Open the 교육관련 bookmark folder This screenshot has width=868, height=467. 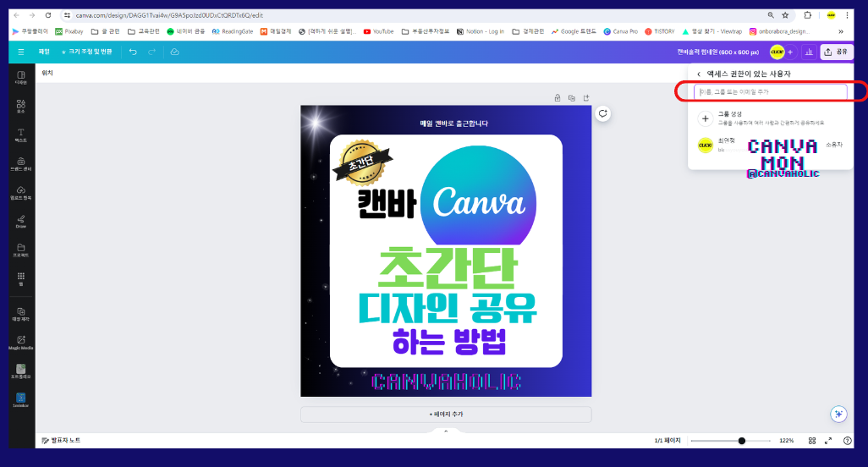tap(143, 31)
